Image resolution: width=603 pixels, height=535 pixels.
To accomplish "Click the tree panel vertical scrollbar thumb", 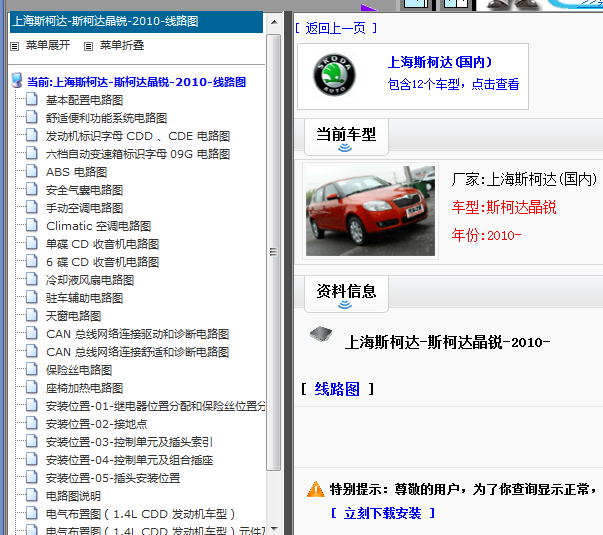I will pyautogui.click(x=273, y=252).
